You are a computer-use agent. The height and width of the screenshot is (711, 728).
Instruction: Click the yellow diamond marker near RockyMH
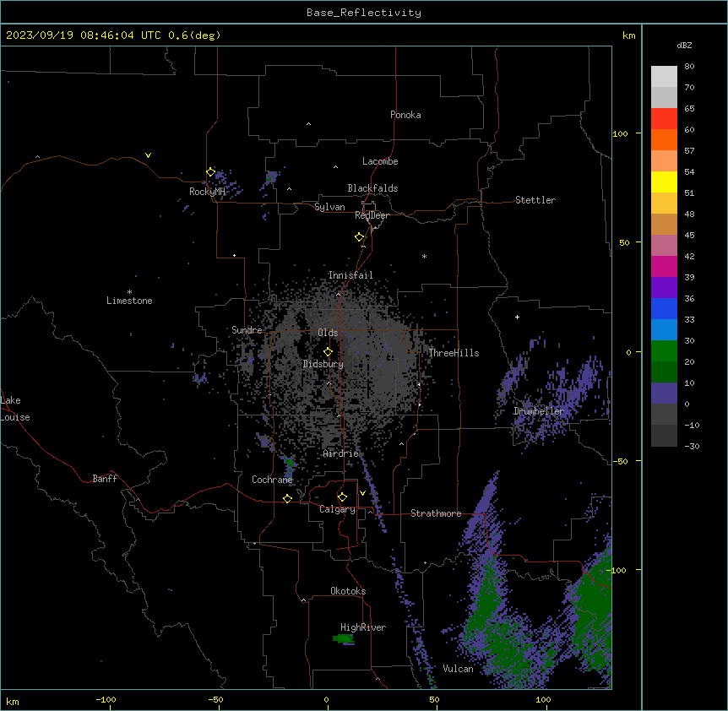(211, 172)
